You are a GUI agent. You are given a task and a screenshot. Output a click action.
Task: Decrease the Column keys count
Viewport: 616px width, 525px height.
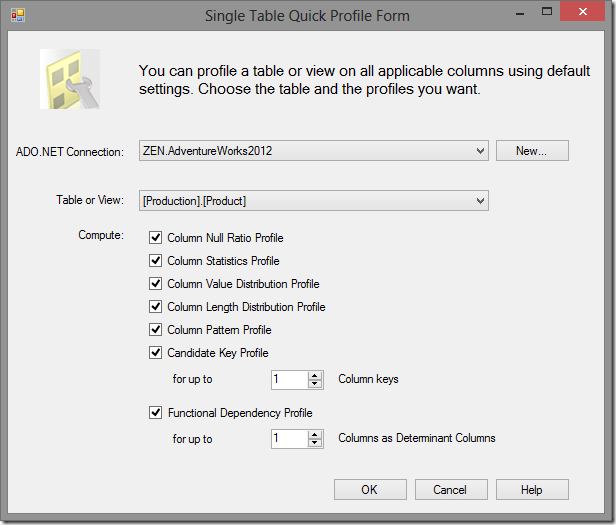pyautogui.click(x=315, y=384)
